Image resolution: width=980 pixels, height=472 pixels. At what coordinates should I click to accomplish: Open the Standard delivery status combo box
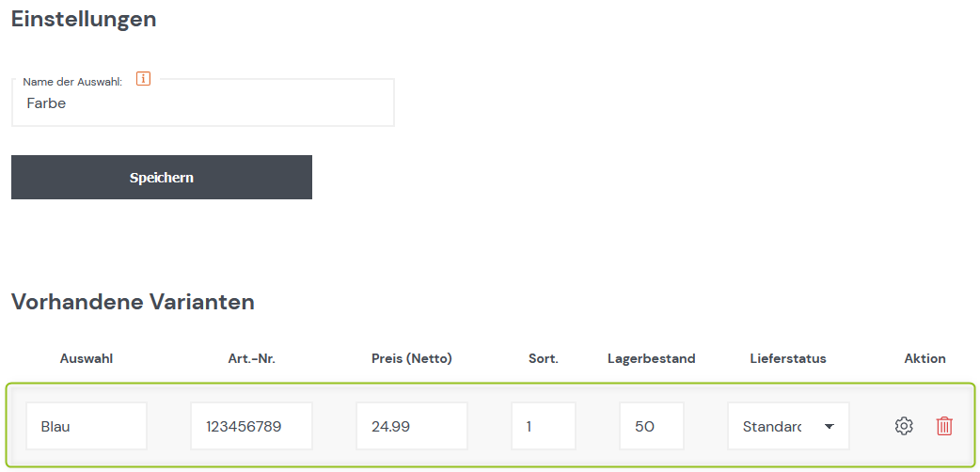pyautogui.click(x=788, y=426)
